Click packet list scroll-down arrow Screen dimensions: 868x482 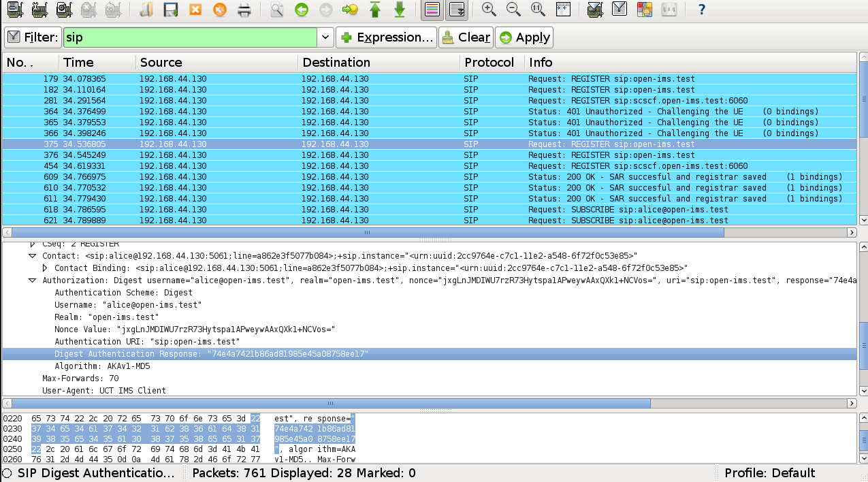tap(863, 220)
